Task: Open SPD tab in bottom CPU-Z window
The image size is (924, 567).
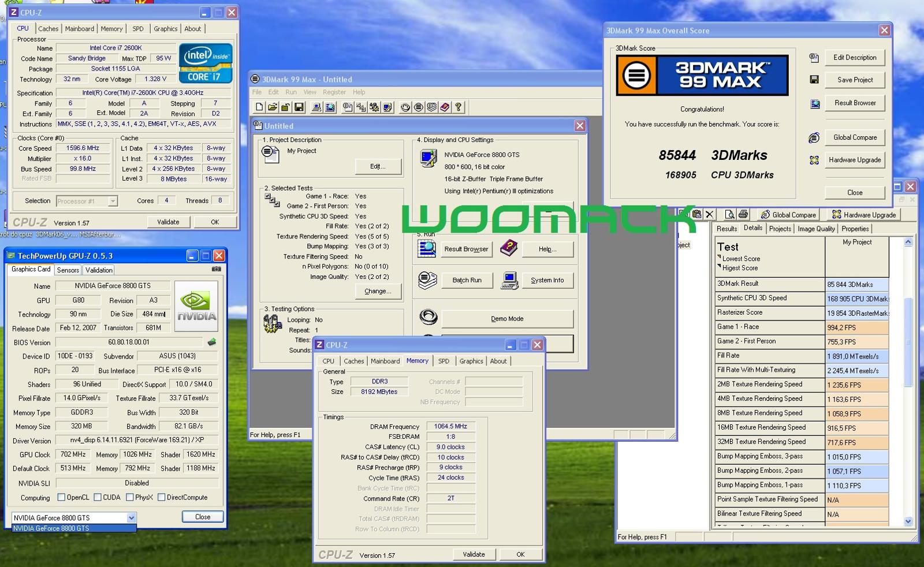Action: click(x=444, y=361)
